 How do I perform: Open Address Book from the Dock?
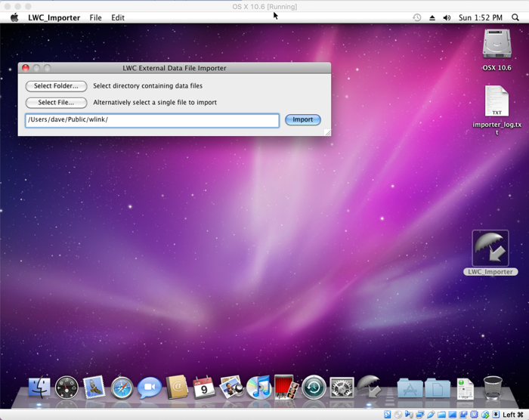point(177,388)
